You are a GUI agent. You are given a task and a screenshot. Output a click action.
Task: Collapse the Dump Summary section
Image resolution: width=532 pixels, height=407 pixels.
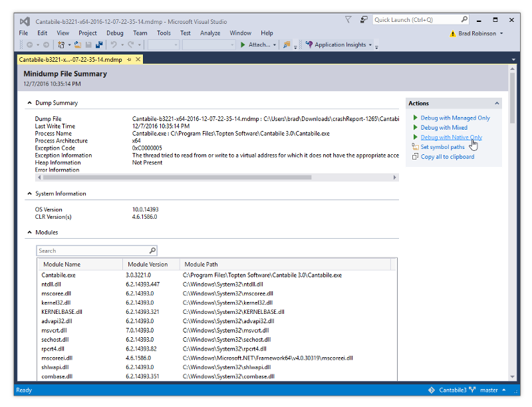click(29, 103)
